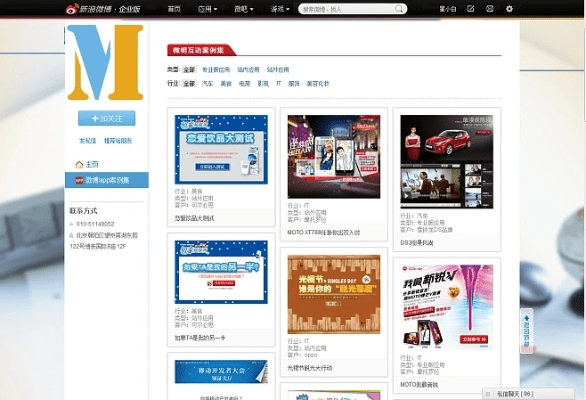Click the phone number 010-51149052
Screen dimensions: 586x400
pyautogui.click(x=95, y=224)
